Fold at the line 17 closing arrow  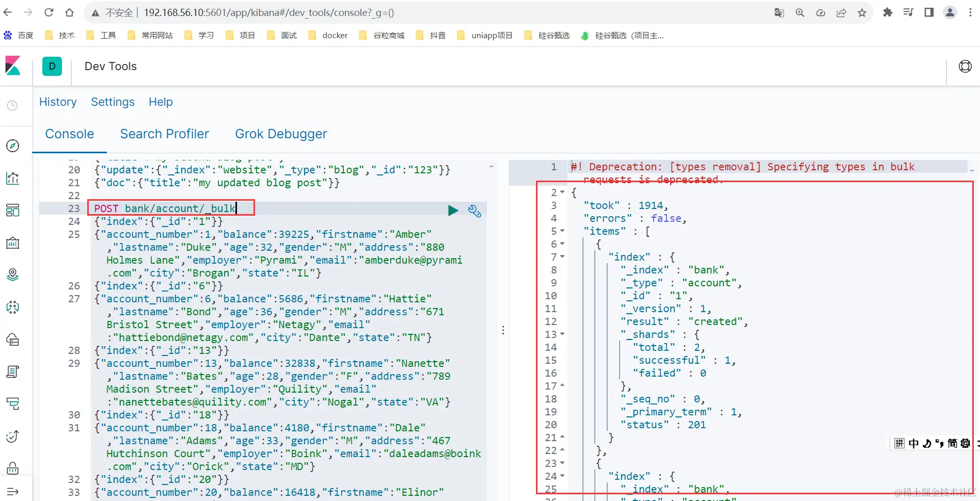point(562,385)
